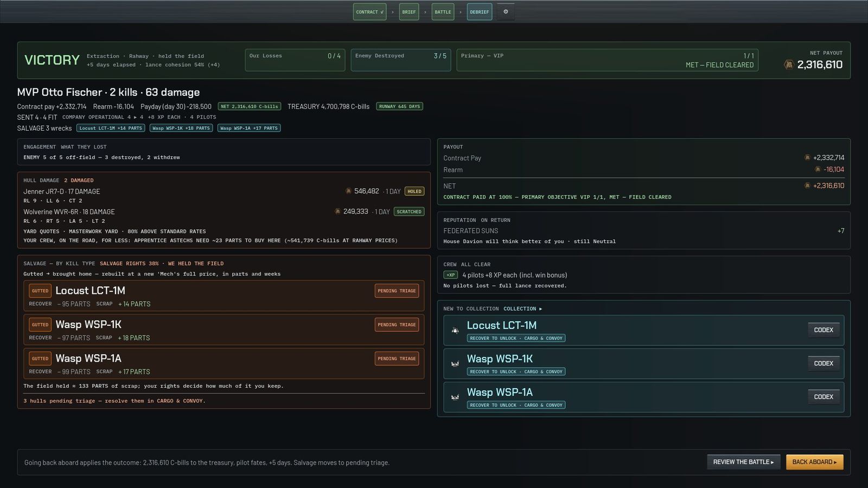
Task: Click the SCRATCHED status tag on Wolverine
Action: click(x=409, y=211)
